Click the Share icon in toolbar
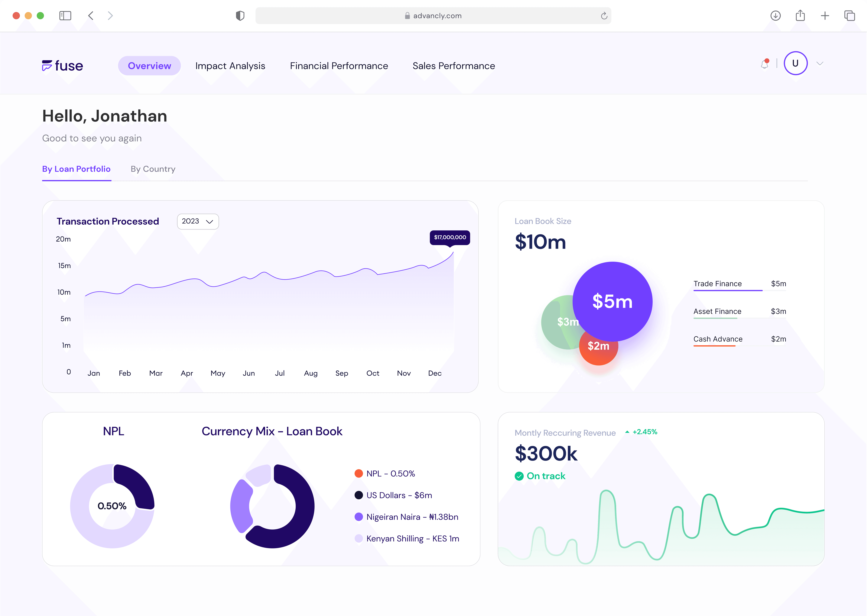Viewport: 867px width, 616px height. [x=800, y=16]
